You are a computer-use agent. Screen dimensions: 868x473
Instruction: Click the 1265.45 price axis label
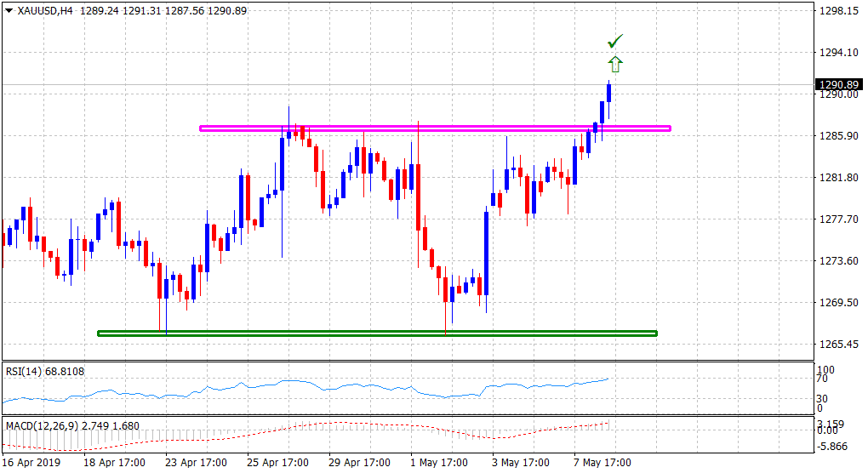point(837,345)
